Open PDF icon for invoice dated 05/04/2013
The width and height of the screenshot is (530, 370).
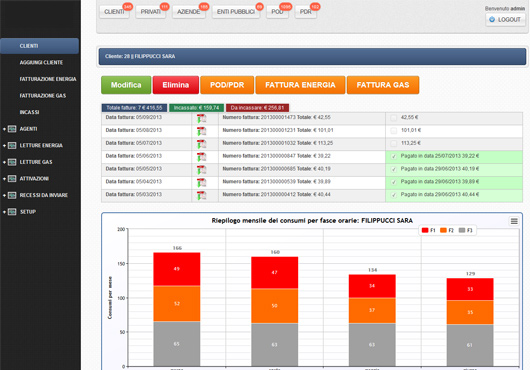(x=201, y=183)
